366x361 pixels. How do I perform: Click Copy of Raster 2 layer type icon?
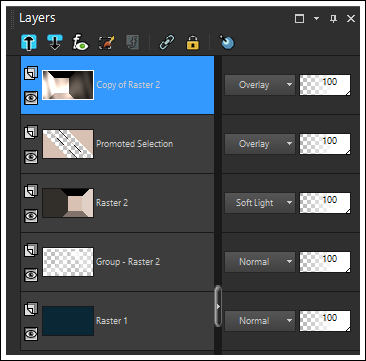click(31, 73)
